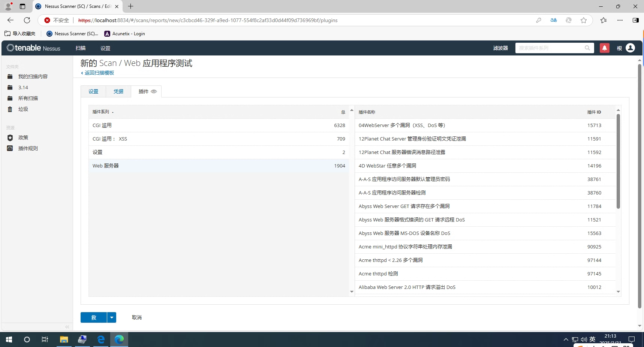Viewport: 644px width, 347px height.
Task: Click the 取消 cancel button
Action: (137, 317)
